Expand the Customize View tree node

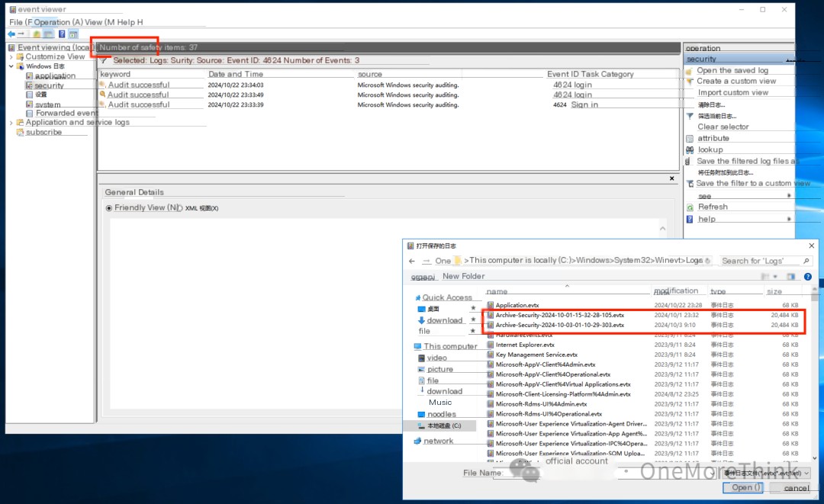(x=11, y=56)
